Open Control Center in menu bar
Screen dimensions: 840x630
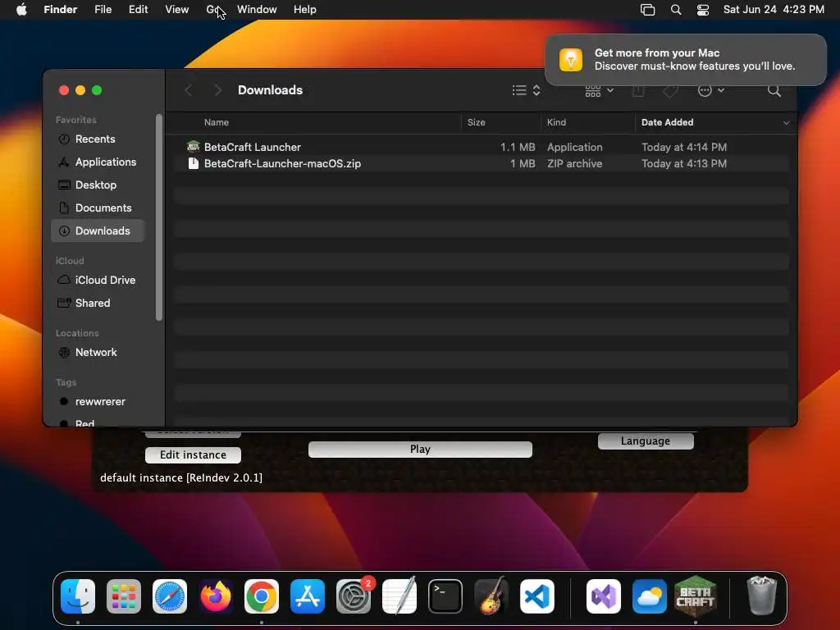click(x=703, y=10)
